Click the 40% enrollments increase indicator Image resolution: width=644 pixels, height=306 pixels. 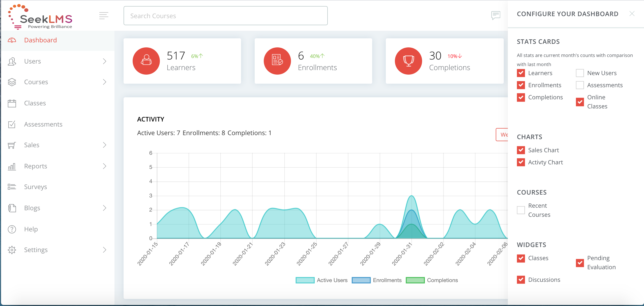pyautogui.click(x=317, y=56)
